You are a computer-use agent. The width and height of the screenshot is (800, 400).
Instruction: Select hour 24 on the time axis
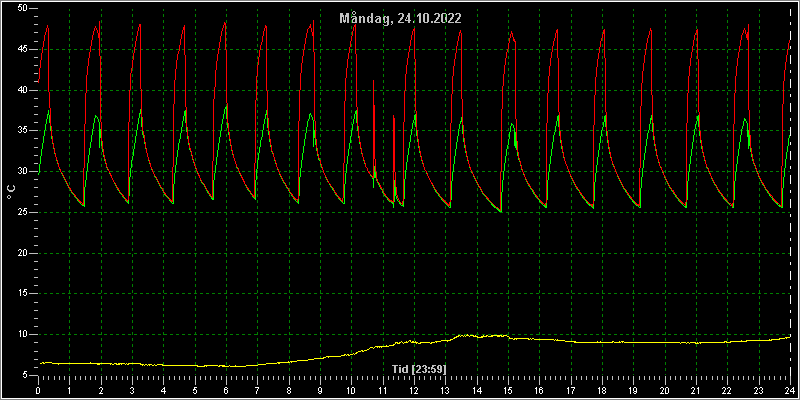pos(789,390)
